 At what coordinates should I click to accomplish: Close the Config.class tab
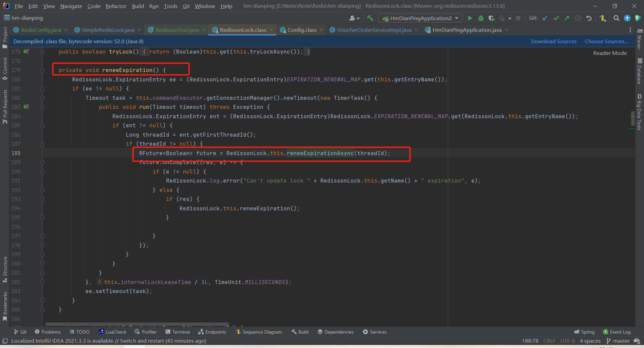pyautogui.click(x=321, y=30)
